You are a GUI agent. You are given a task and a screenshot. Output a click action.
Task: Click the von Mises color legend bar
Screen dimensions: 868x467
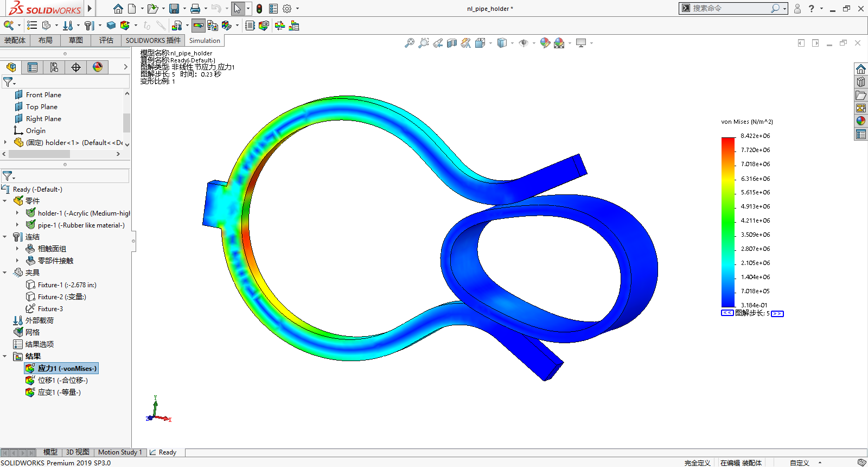click(x=727, y=222)
